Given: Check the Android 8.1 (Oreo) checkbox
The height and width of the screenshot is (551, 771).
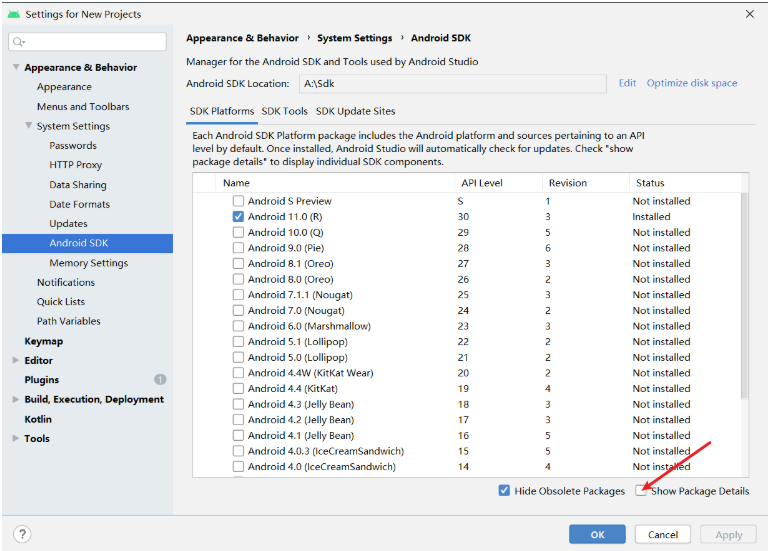Looking at the screenshot, I should pos(238,263).
